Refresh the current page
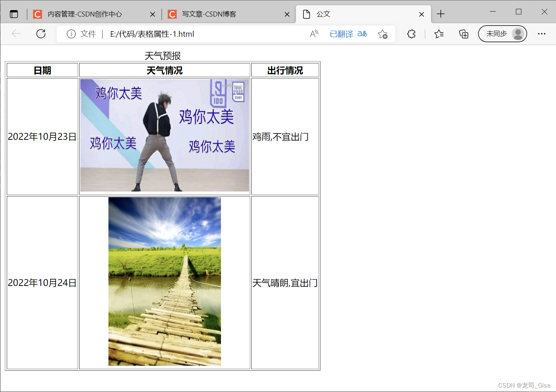This screenshot has height=392, width=556. pos(41,34)
